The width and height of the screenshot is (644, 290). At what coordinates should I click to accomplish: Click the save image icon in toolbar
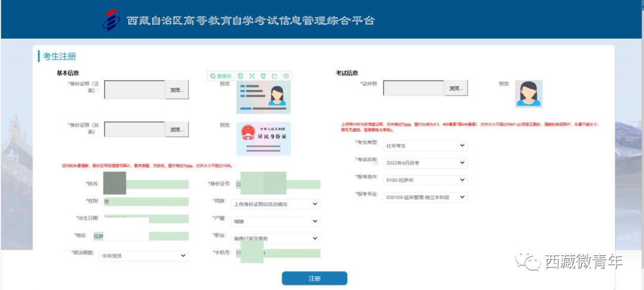tap(263, 76)
